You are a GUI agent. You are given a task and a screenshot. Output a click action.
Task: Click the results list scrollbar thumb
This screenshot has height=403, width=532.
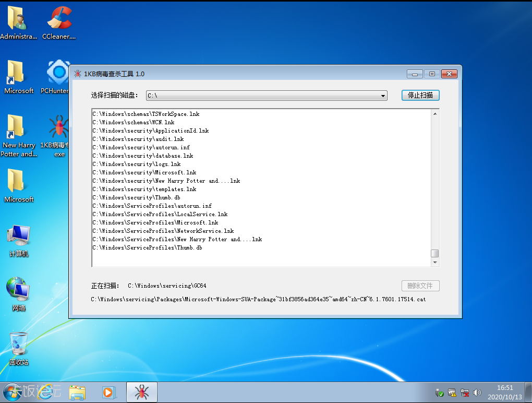(435, 253)
